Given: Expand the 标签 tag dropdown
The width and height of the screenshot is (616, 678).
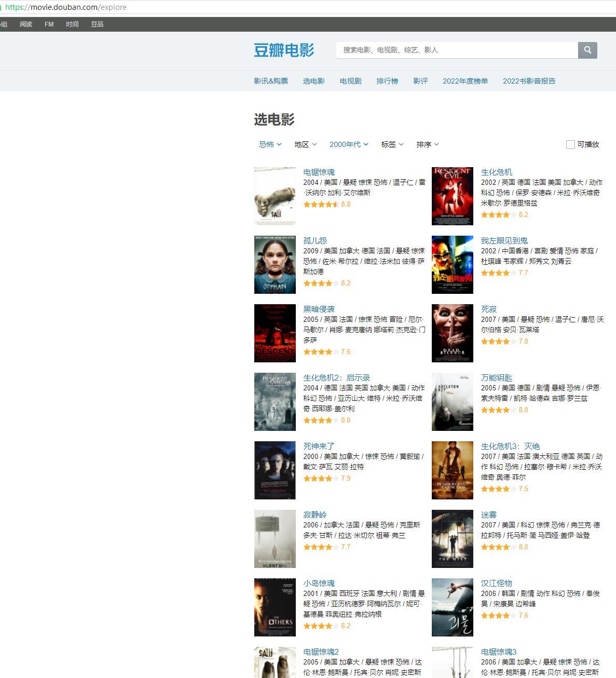Looking at the screenshot, I should pyautogui.click(x=392, y=144).
